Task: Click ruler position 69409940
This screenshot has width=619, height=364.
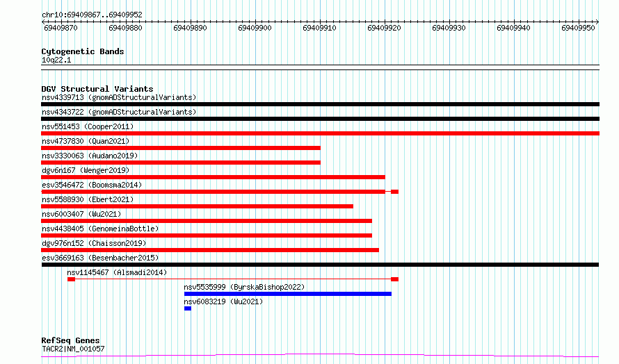Action: [513, 28]
